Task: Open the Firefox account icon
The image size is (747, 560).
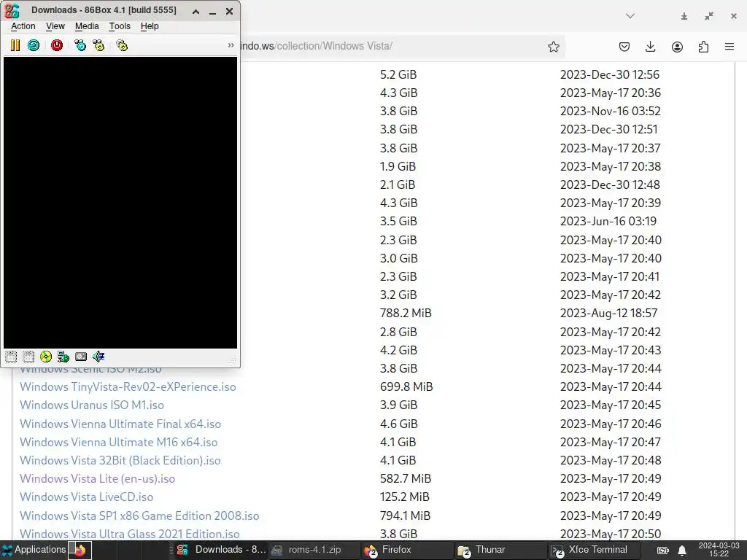Action: pos(677,46)
